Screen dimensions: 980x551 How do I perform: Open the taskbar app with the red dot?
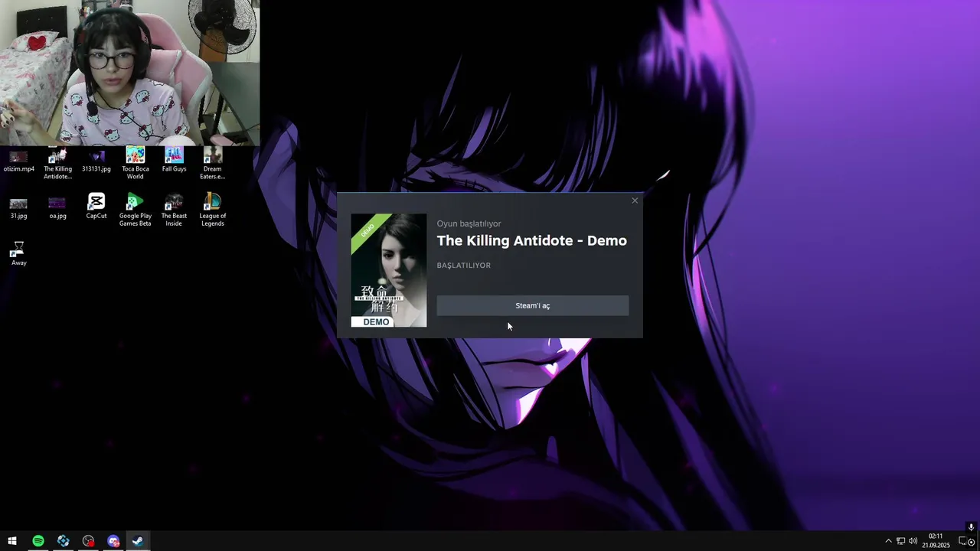[x=89, y=541]
